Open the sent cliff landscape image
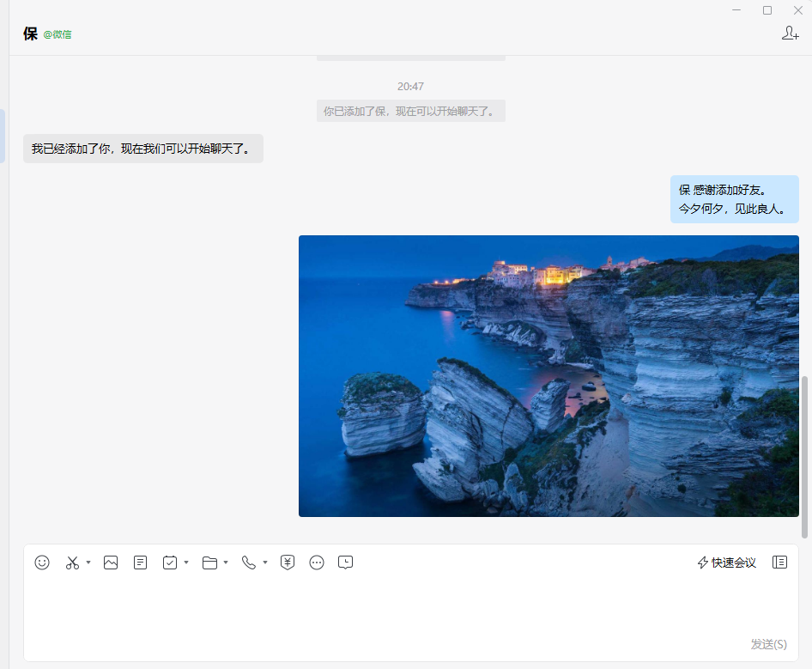The width and height of the screenshot is (812, 669). (549, 375)
